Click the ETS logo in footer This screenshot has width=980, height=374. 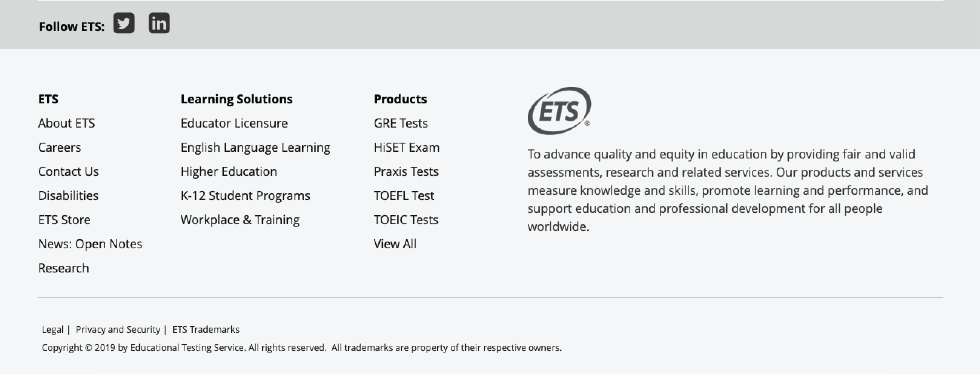pos(559,111)
